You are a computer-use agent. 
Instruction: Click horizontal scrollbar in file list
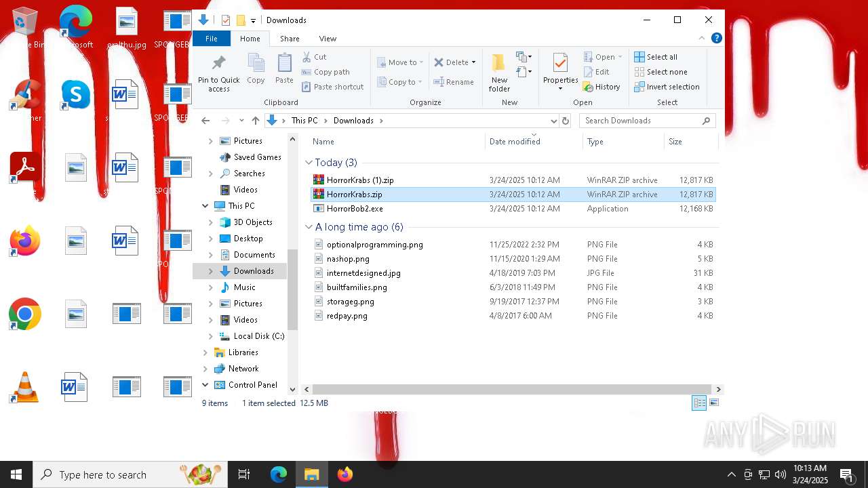tap(511, 389)
